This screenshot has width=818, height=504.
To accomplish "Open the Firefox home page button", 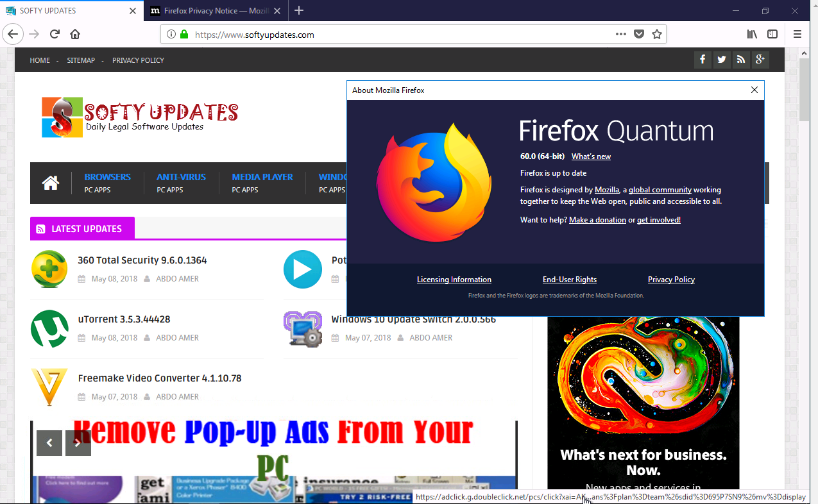I will (x=75, y=34).
